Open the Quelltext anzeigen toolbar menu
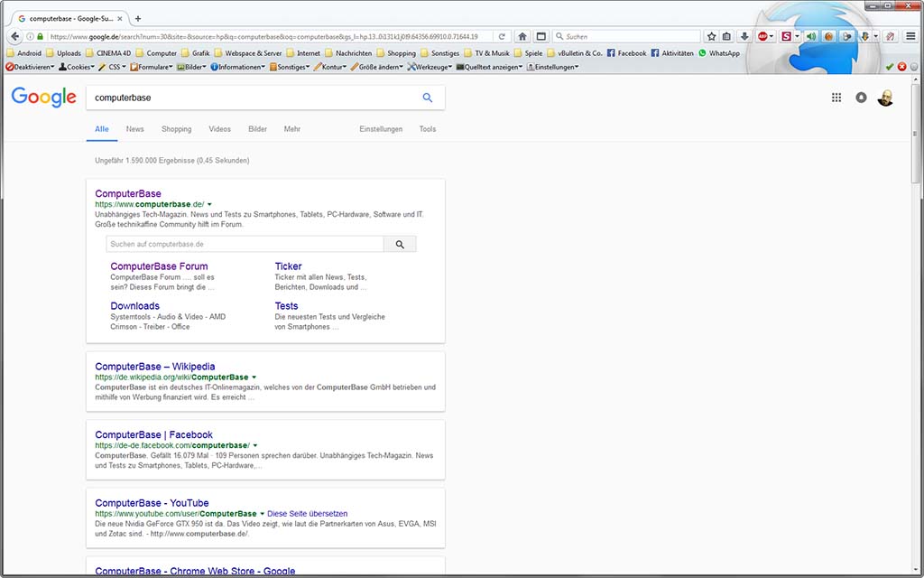The height and width of the screenshot is (578, 924). click(x=489, y=67)
